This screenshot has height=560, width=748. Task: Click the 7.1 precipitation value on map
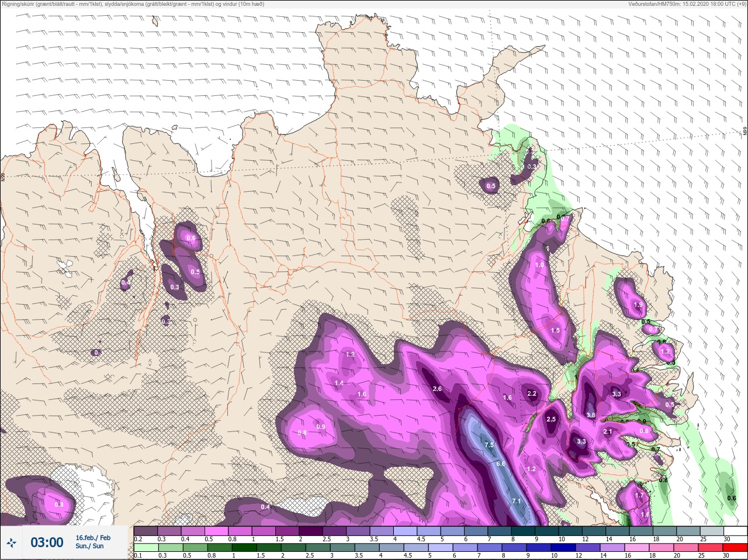point(516,502)
